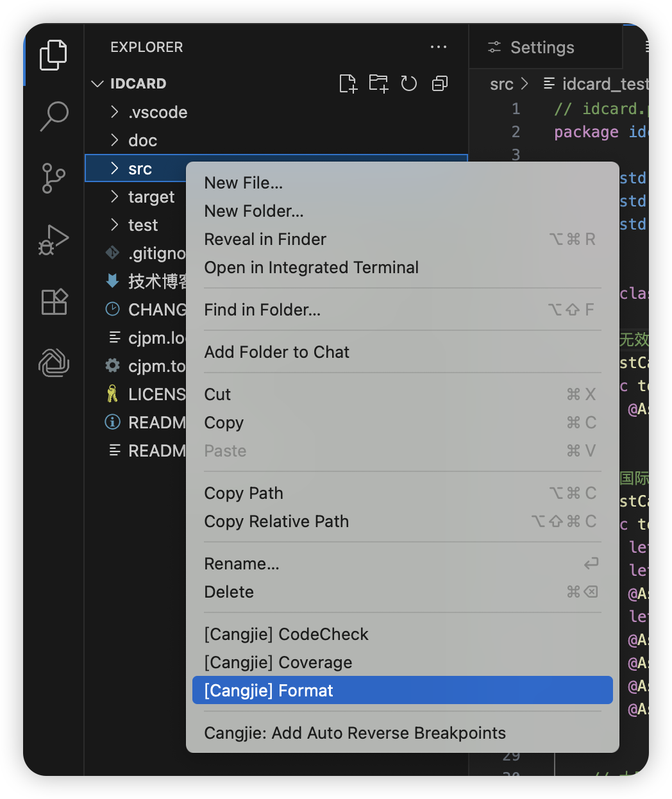Expand the doc folder
Viewport: 672px width, 799px height.
115,140
